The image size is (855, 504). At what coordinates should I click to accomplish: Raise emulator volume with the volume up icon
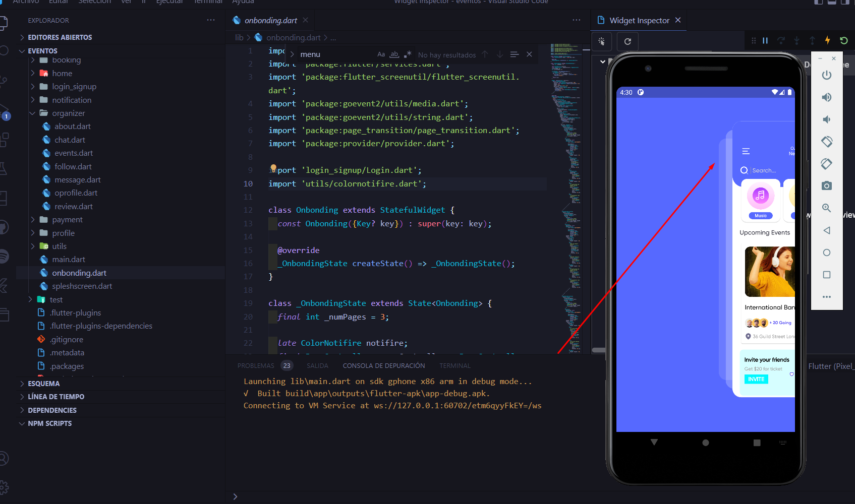point(826,97)
